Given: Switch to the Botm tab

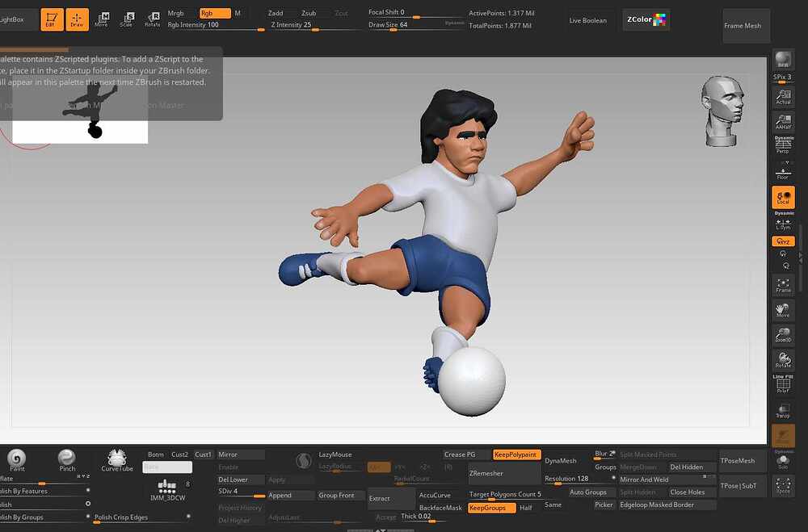Looking at the screenshot, I should 156,455.
